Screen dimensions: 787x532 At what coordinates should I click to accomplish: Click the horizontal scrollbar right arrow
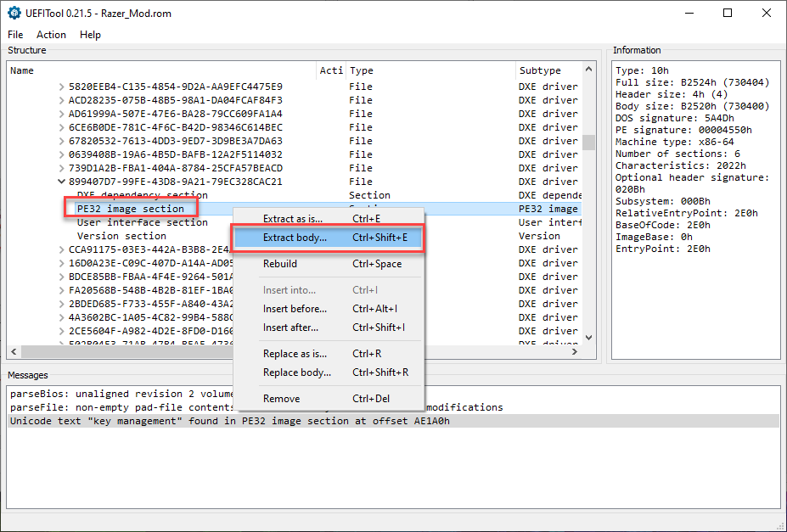coord(575,351)
